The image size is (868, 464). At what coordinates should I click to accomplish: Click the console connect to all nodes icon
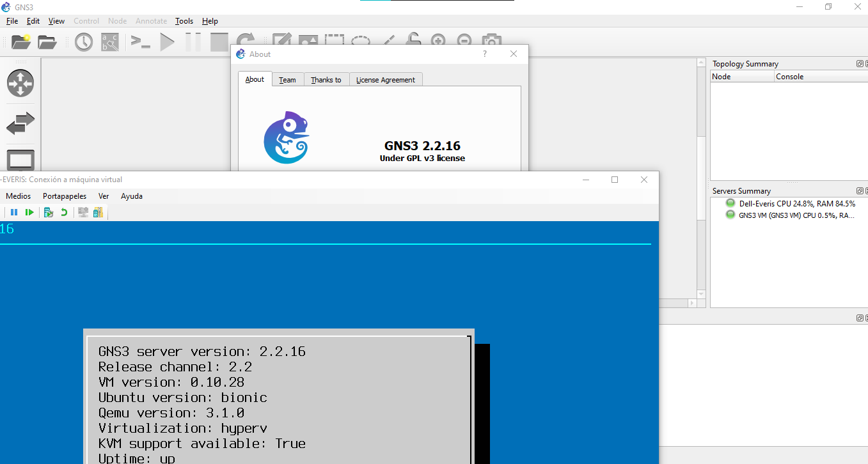pos(140,42)
